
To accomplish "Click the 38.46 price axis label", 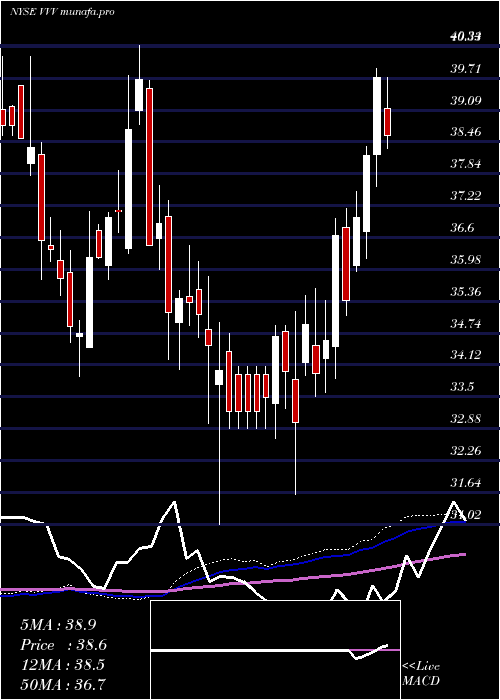I will pyautogui.click(x=465, y=132).
